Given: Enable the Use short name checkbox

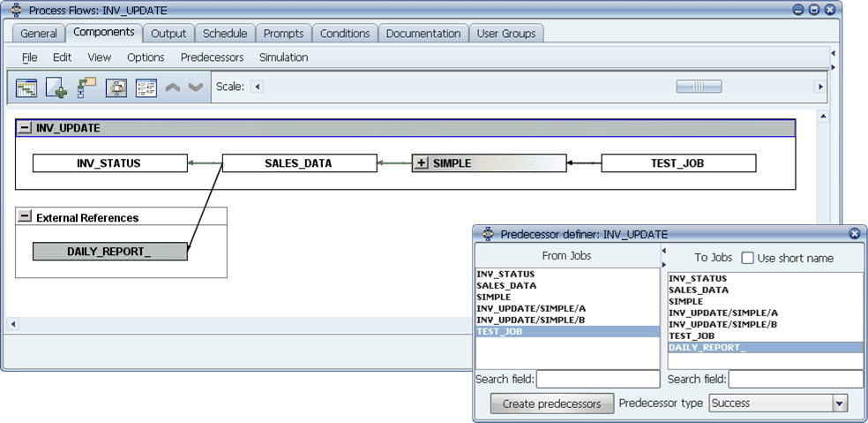Looking at the screenshot, I should [x=747, y=258].
